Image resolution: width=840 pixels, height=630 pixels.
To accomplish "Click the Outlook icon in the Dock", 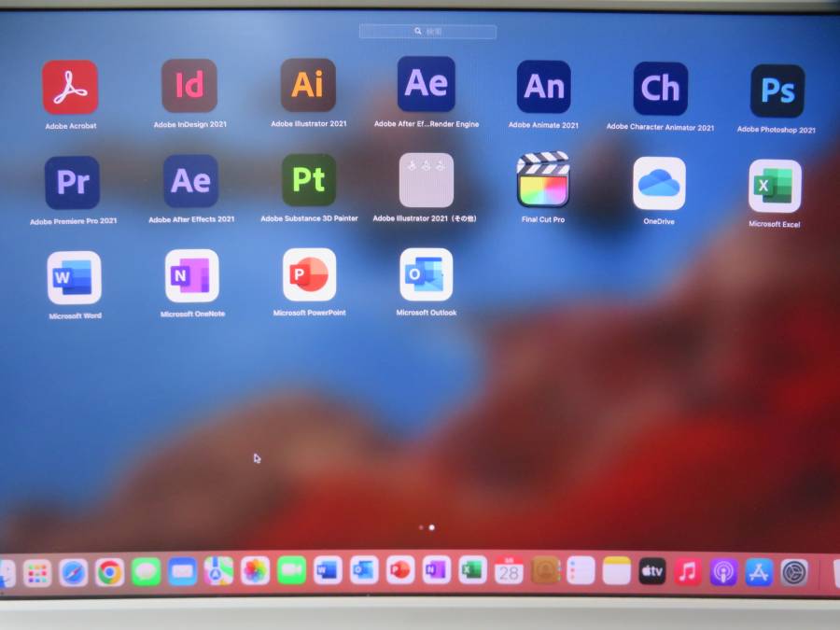I will pos(364,570).
